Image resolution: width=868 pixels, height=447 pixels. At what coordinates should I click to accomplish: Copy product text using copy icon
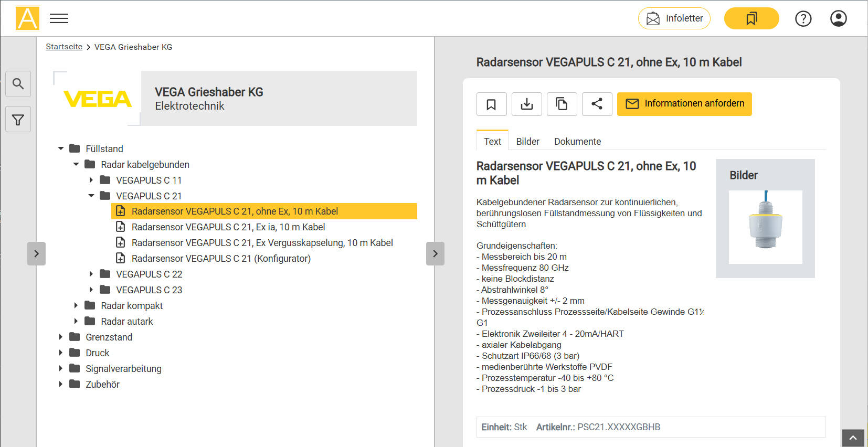click(x=562, y=104)
